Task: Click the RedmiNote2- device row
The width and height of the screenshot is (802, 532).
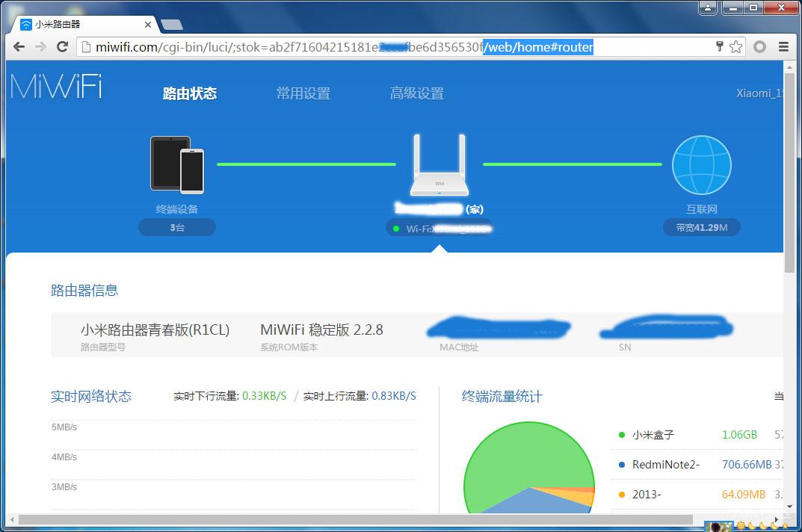Action: tap(697, 465)
